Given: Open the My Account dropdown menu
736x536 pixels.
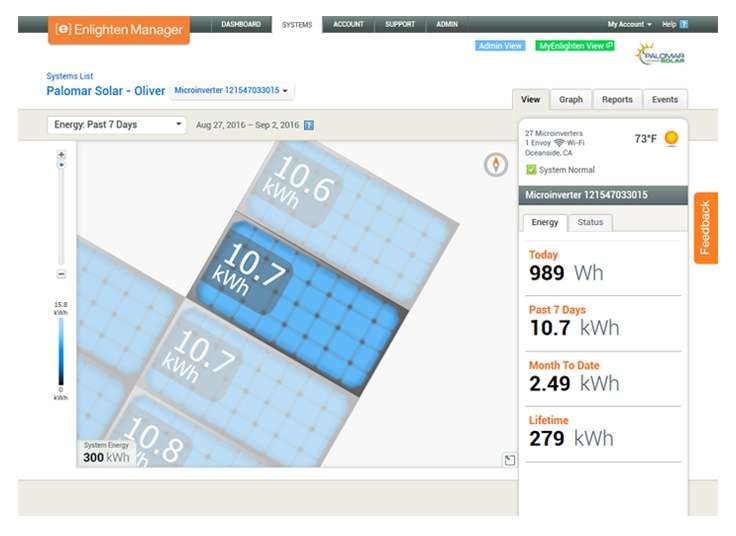Looking at the screenshot, I should click(x=629, y=24).
